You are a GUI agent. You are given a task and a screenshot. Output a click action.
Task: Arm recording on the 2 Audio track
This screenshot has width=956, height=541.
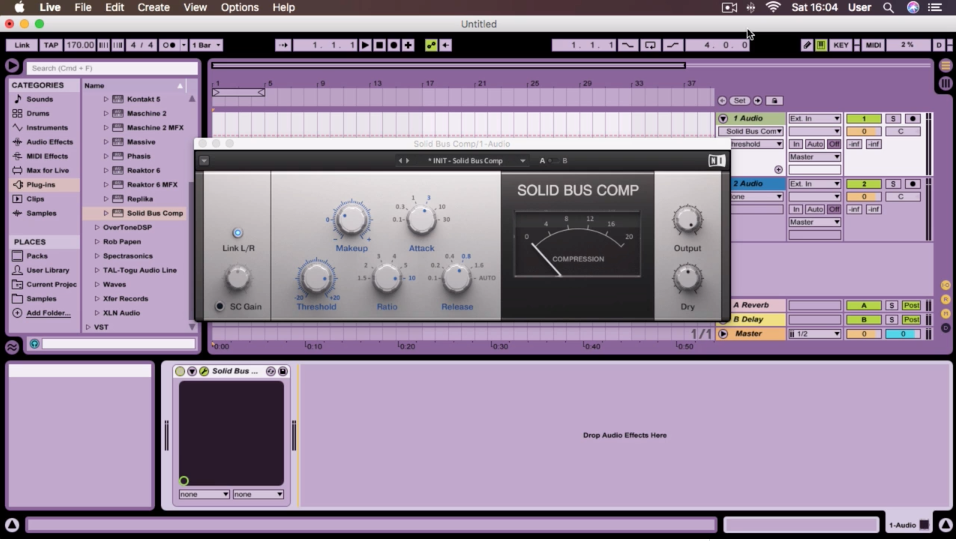click(x=912, y=184)
